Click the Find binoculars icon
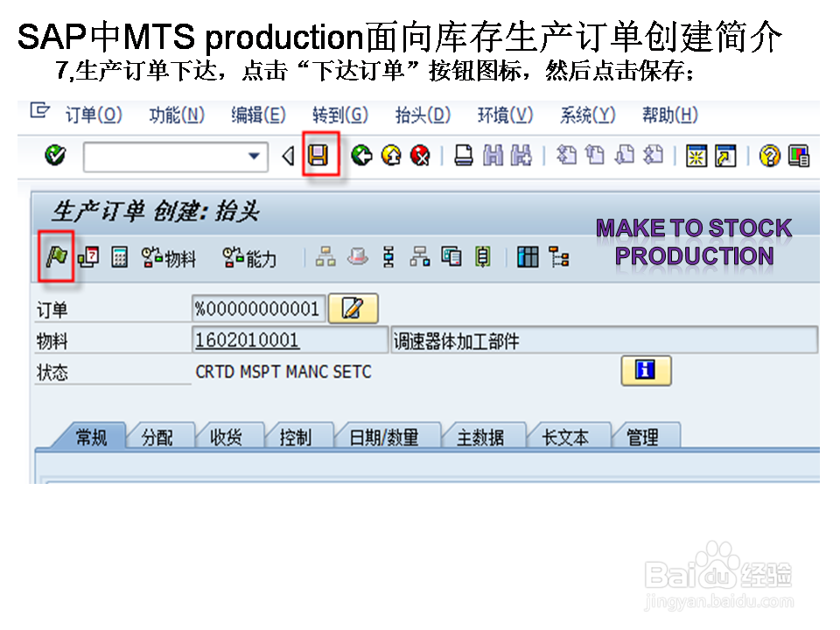Viewport: 840px width, 630px height. coord(493,156)
